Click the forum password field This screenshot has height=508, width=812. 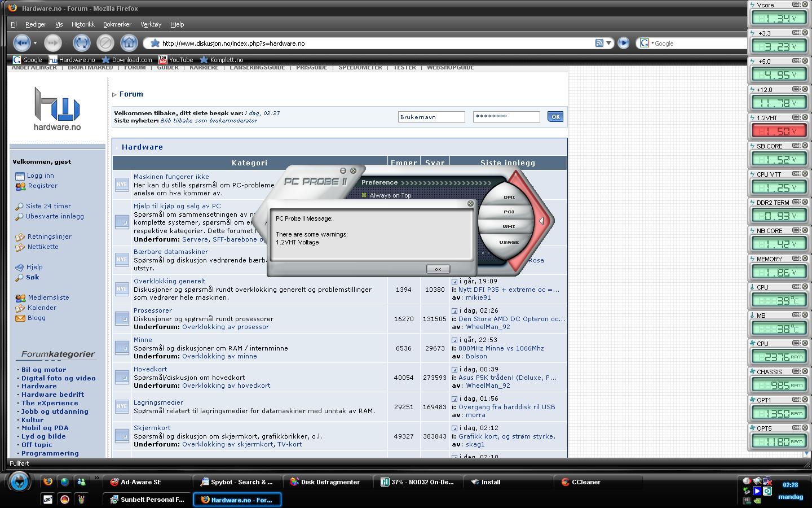pyautogui.click(x=506, y=117)
